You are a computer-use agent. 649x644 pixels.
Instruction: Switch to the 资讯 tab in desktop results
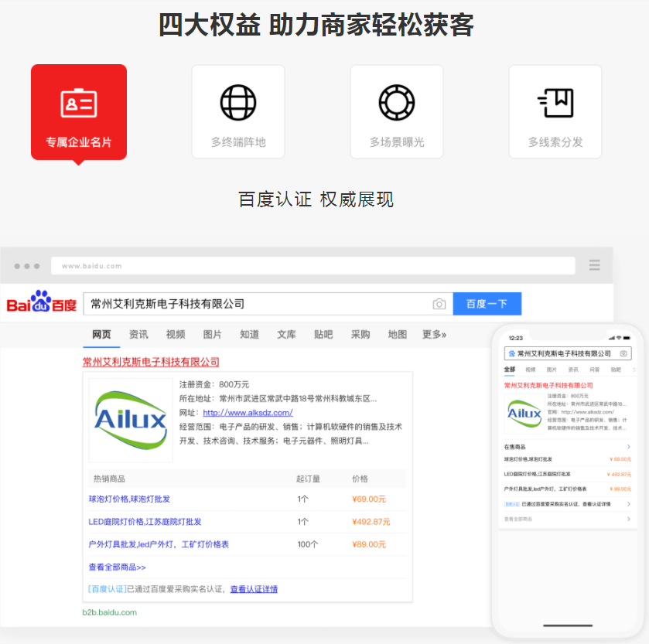(138, 334)
